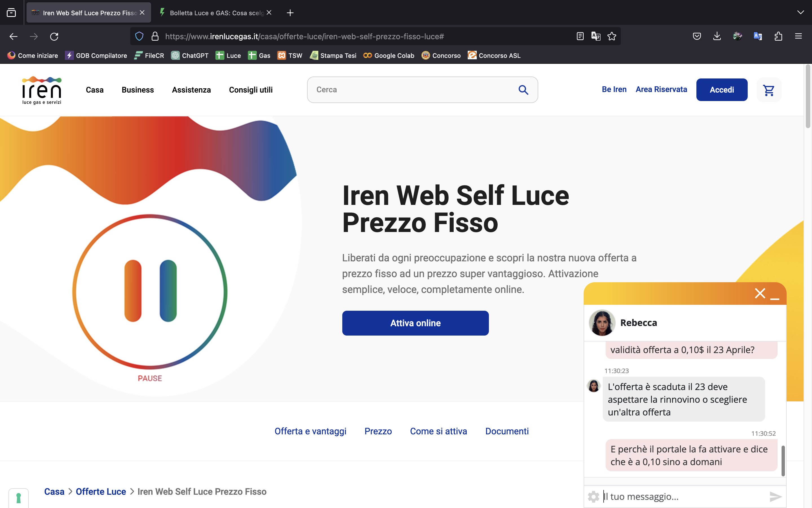Open the Gas bookmark
Image resolution: width=812 pixels, height=508 pixels.
(259, 55)
